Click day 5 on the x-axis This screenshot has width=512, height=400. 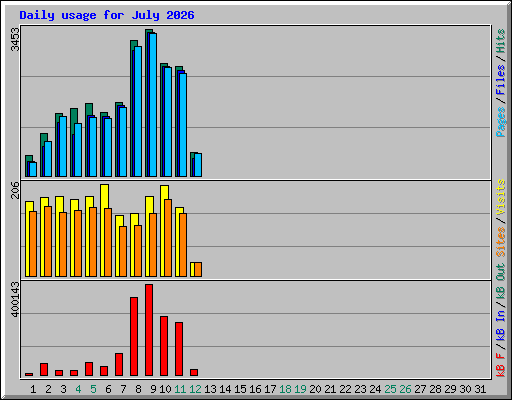[x=93, y=389]
